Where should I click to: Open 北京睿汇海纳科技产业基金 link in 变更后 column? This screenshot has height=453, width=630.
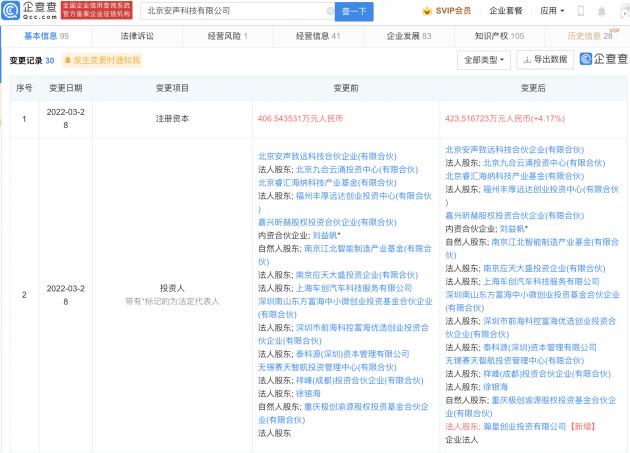point(514,176)
